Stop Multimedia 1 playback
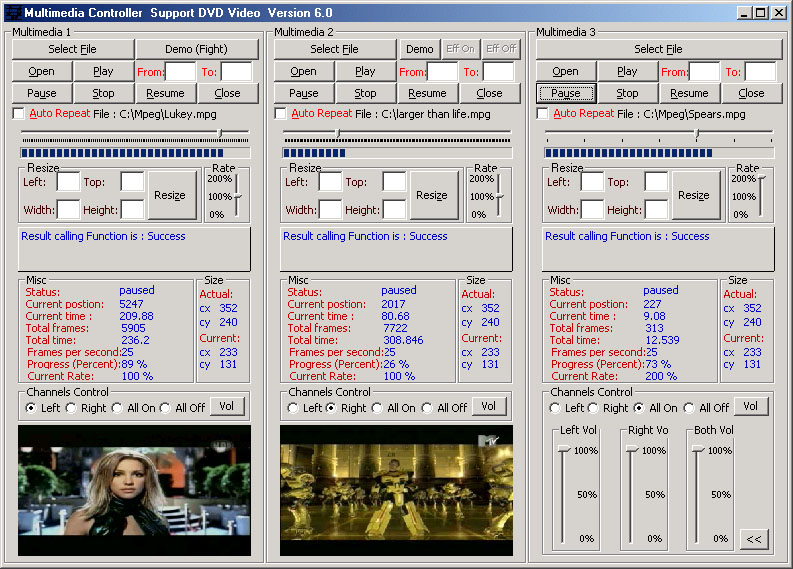This screenshot has height=569, width=793. pyautogui.click(x=103, y=93)
